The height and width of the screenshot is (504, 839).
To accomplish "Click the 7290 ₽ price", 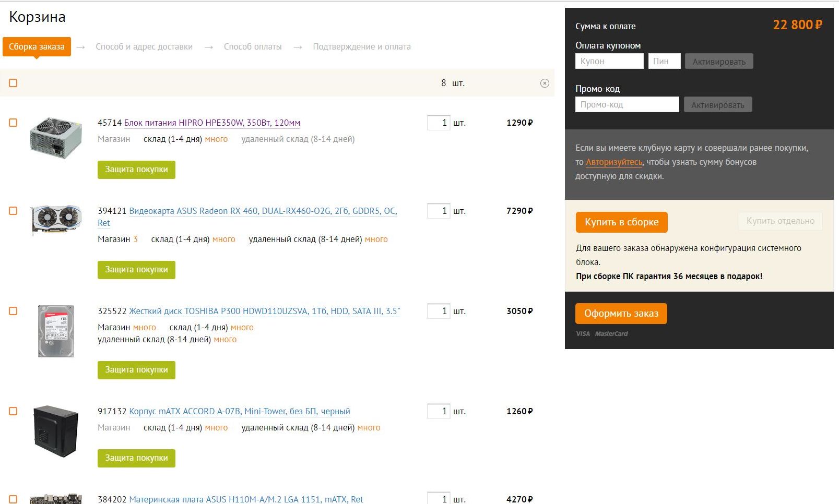I will click(x=519, y=211).
